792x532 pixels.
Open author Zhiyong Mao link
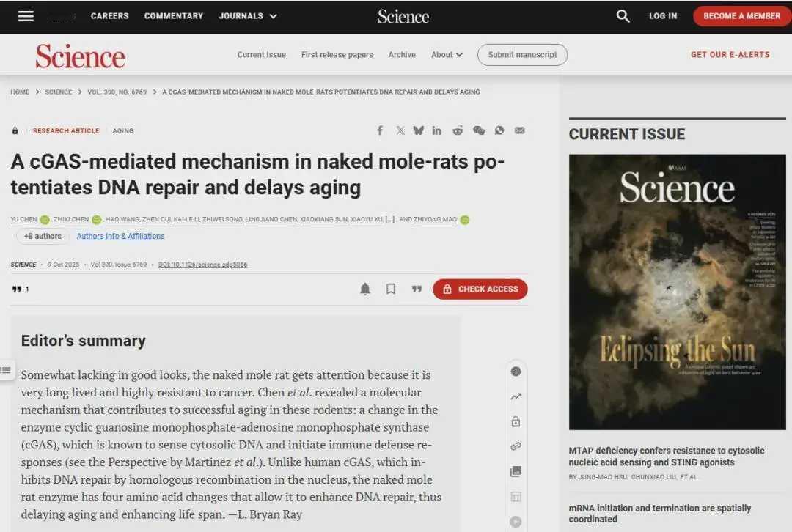(436, 220)
